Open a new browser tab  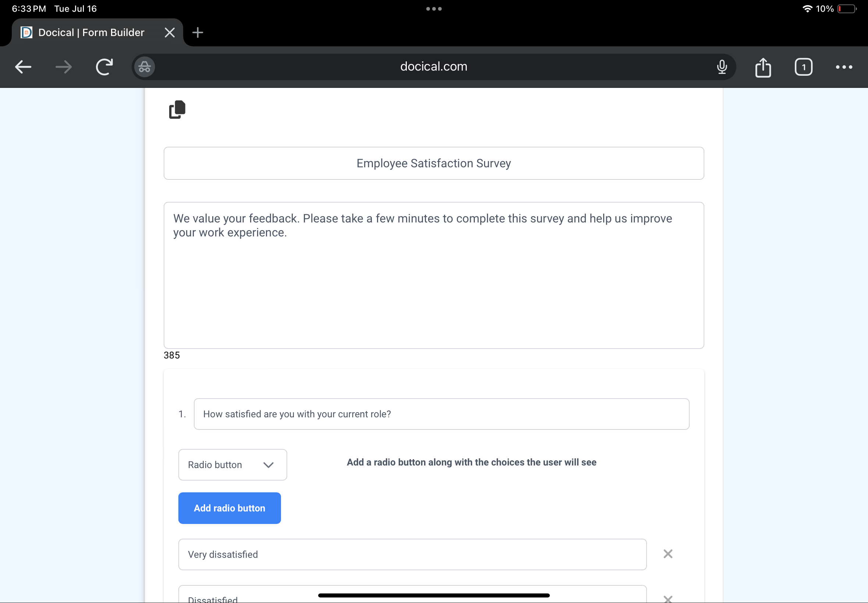[198, 32]
